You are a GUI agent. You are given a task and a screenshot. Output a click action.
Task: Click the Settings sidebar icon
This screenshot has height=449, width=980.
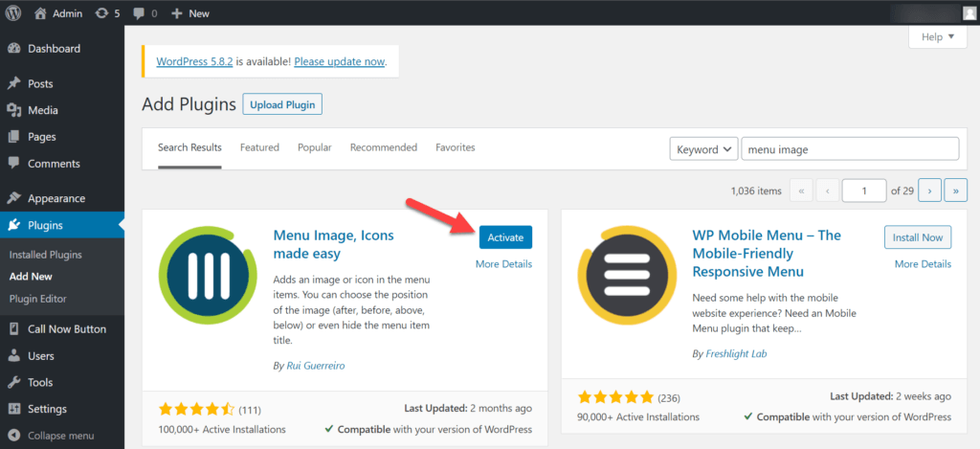pos(13,410)
